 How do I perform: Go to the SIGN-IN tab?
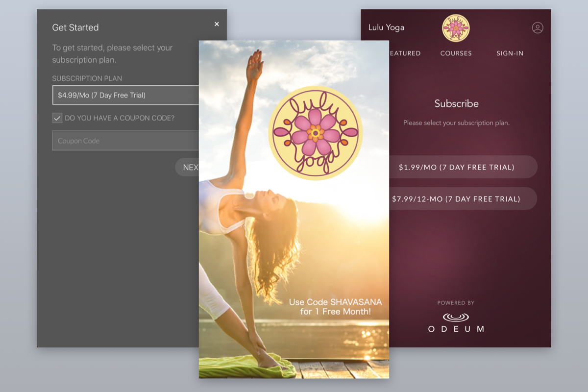(x=510, y=53)
